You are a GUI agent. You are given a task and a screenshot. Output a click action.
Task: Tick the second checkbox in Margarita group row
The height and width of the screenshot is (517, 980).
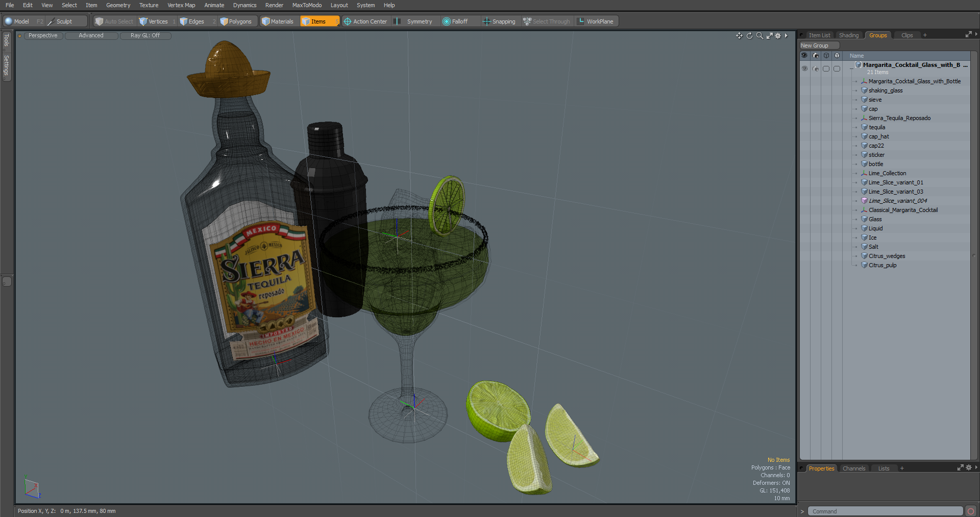pyautogui.click(x=837, y=68)
